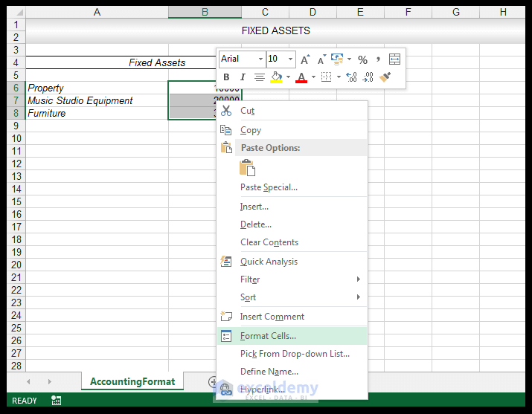Click the Decrease Decimal icon

pyautogui.click(x=368, y=77)
